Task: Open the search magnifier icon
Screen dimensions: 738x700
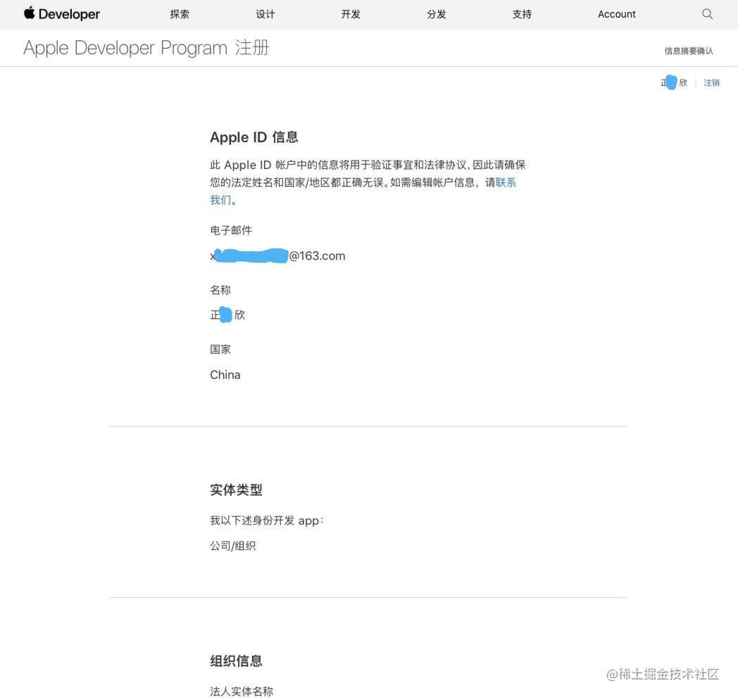Action: click(707, 13)
